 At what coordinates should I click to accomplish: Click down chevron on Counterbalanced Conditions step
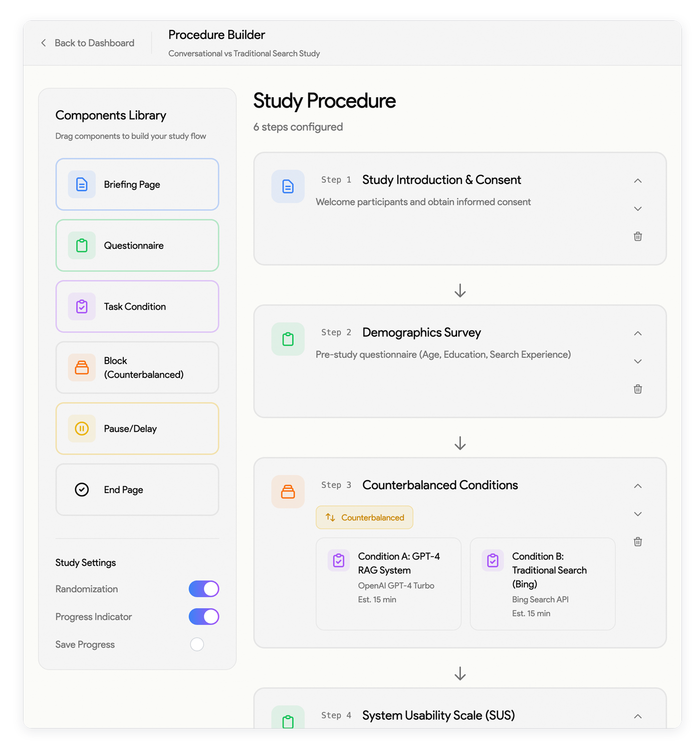(638, 514)
